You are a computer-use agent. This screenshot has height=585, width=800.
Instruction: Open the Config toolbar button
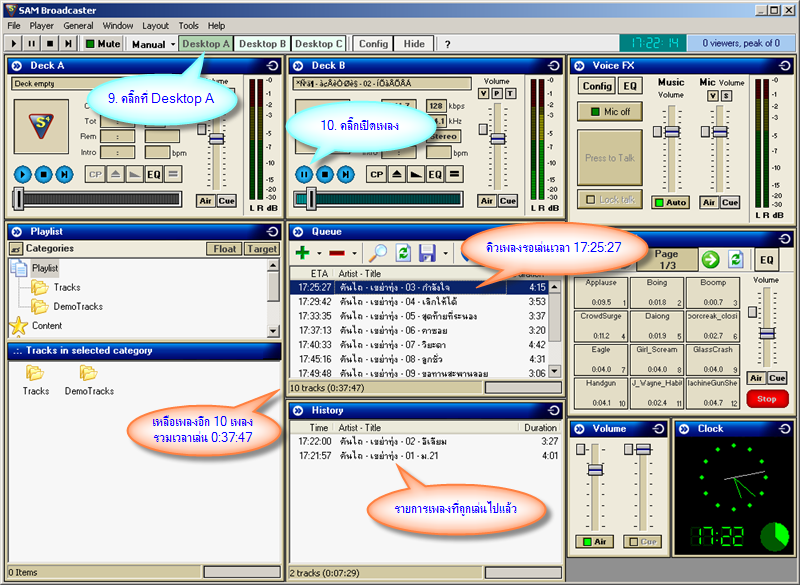373,44
